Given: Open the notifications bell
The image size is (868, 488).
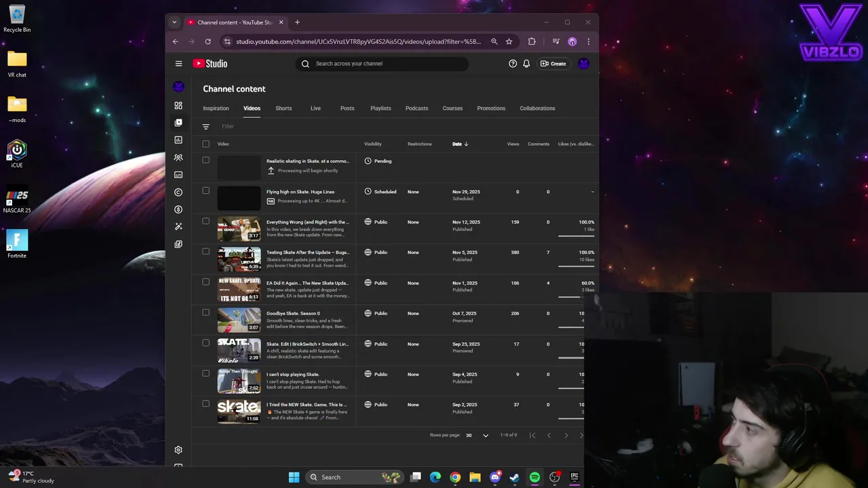Looking at the screenshot, I should click(526, 64).
